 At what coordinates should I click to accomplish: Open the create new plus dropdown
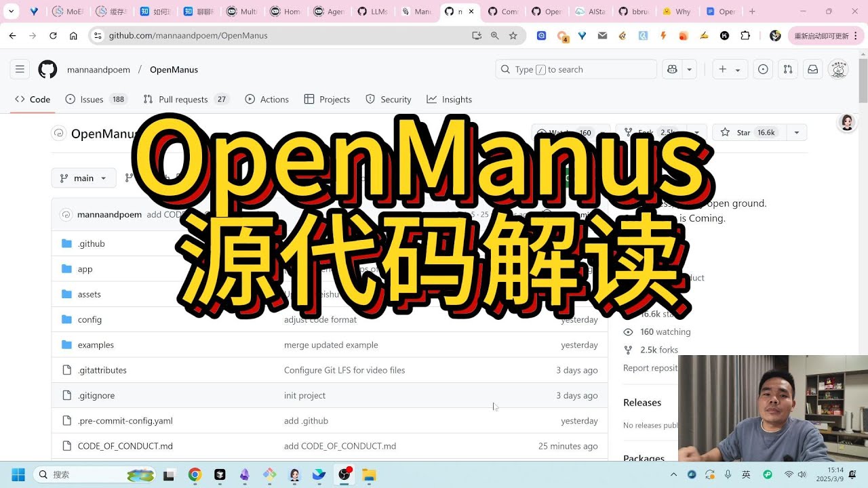[x=729, y=69]
